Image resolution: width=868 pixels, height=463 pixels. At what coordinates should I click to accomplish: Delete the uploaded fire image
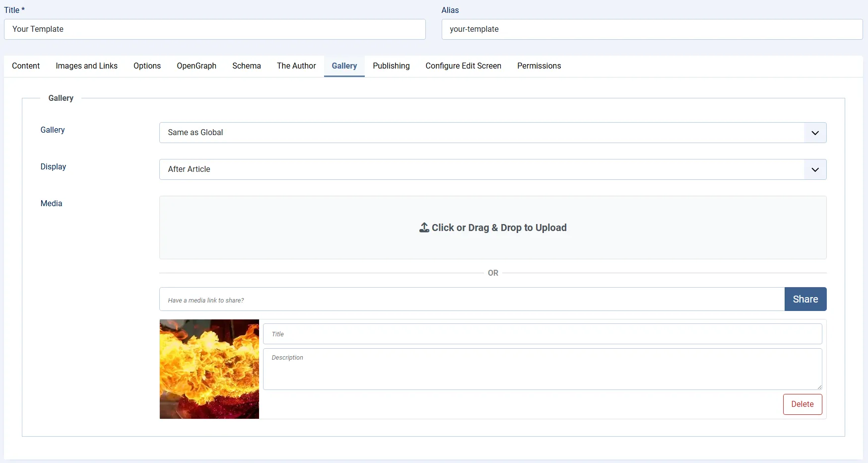[x=802, y=404]
